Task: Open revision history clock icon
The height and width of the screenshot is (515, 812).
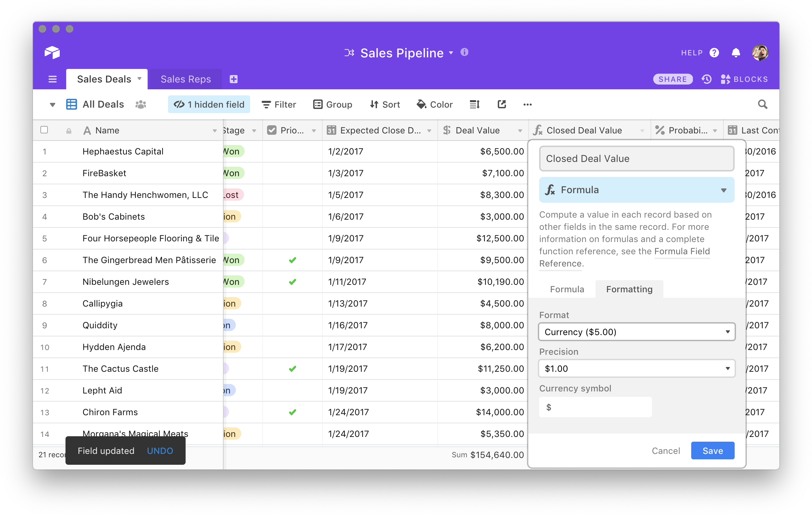Action: [706, 79]
